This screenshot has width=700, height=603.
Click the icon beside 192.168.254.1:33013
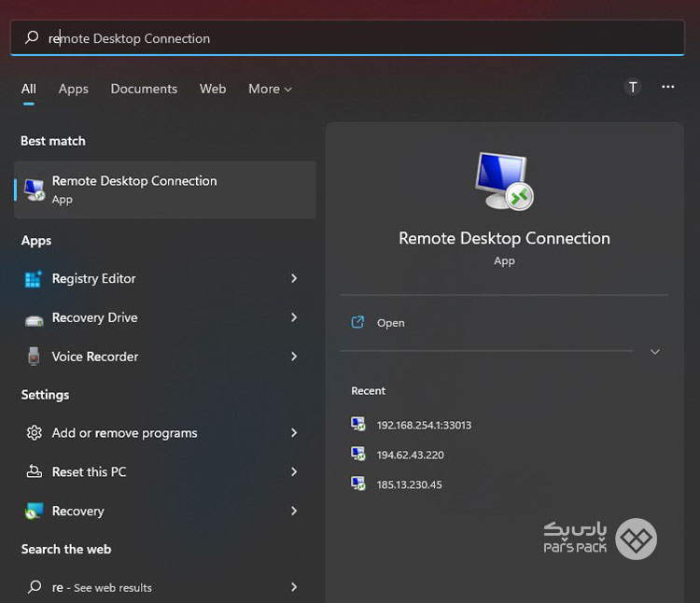coord(358,424)
